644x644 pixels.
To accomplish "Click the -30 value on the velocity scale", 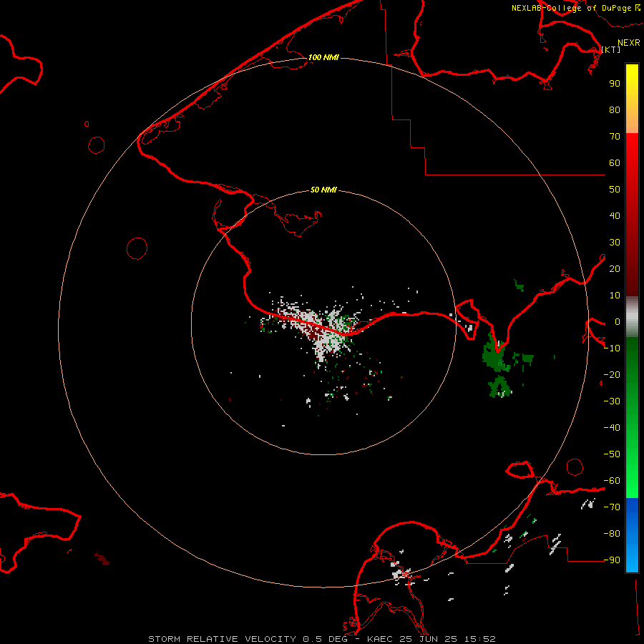I will (x=612, y=401).
